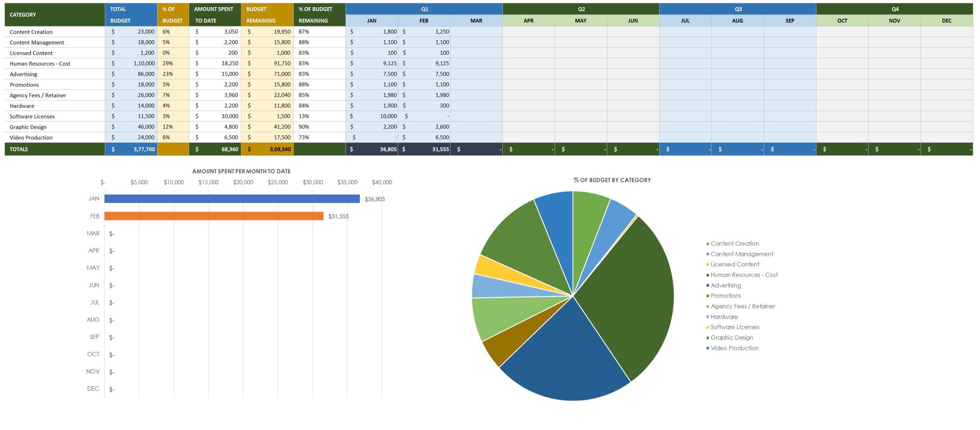The image size is (980, 430).
Task: Select Advertising total budget cell 86,000
Action: [131, 74]
